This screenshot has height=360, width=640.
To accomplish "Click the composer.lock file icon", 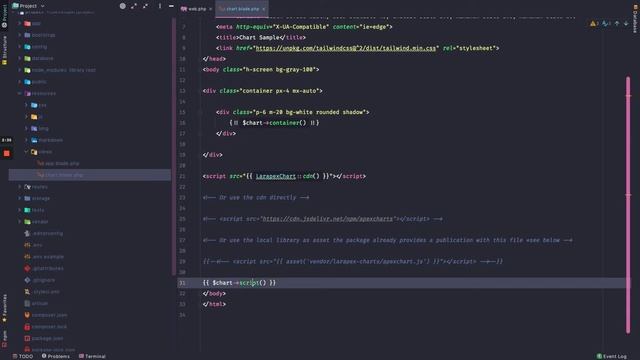I will (27, 327).
